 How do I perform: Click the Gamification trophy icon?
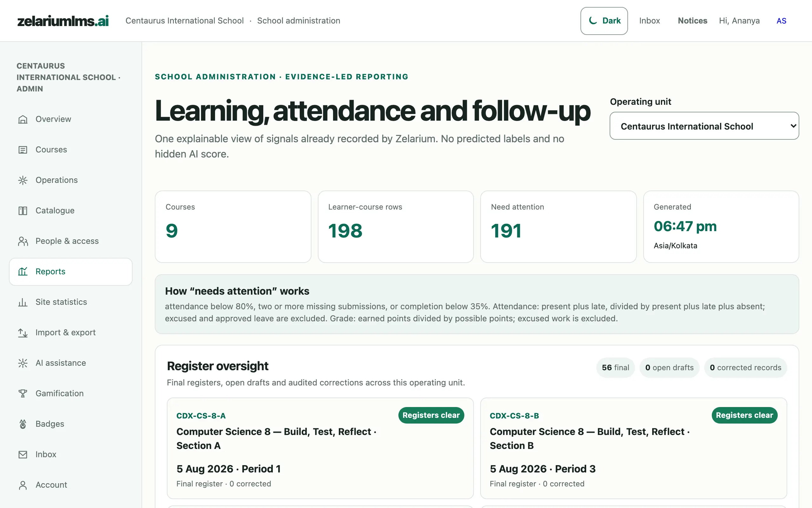23,393
